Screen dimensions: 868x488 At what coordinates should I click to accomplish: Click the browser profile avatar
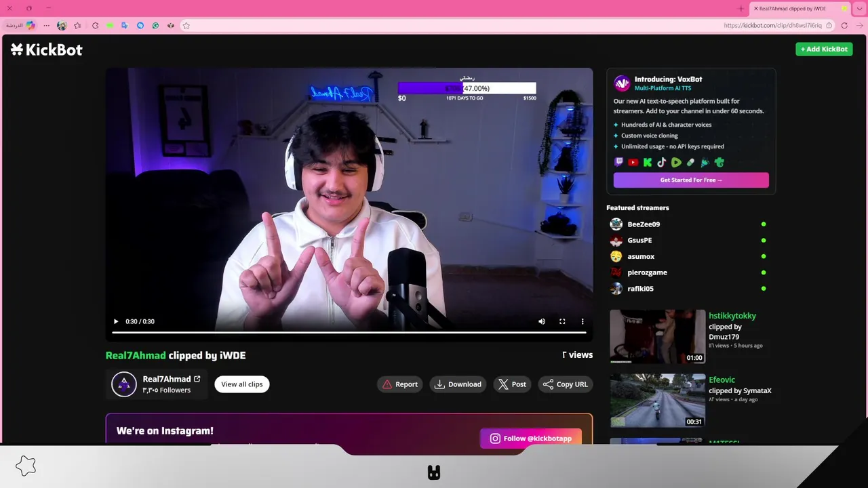coord(62,26)
